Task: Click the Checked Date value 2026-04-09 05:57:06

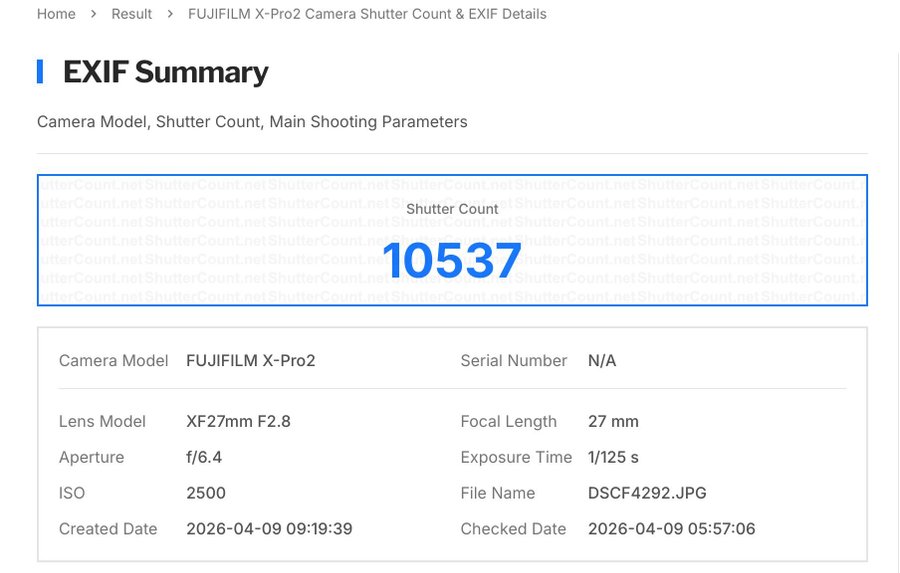Action: (671, 529)
